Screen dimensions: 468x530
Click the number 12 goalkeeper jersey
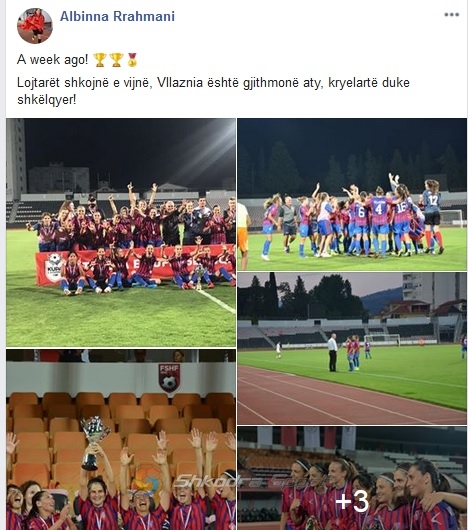[x=432, y=201]
